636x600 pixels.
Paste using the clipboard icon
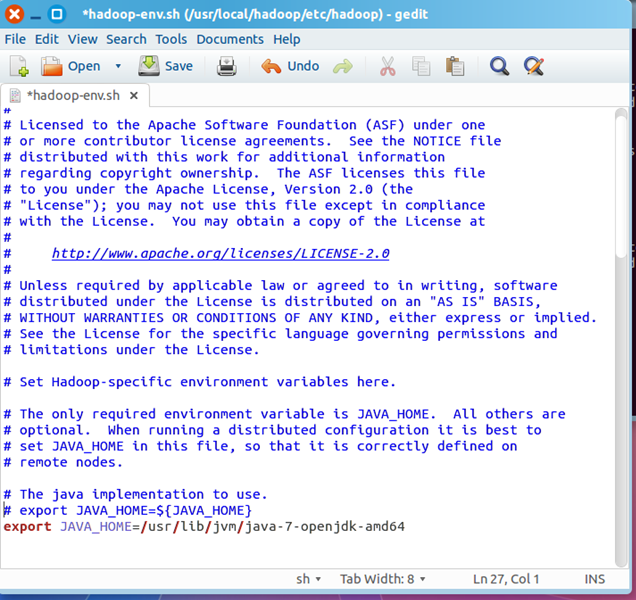pos(455,66)
